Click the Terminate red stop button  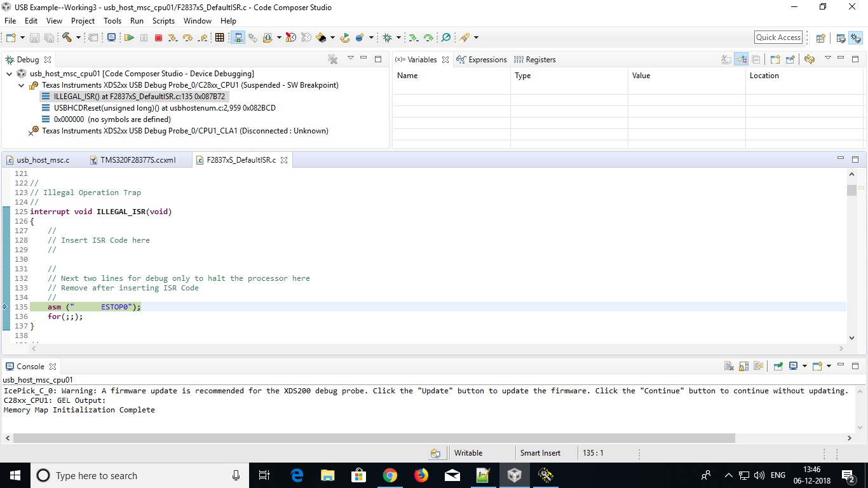(158, 37)
